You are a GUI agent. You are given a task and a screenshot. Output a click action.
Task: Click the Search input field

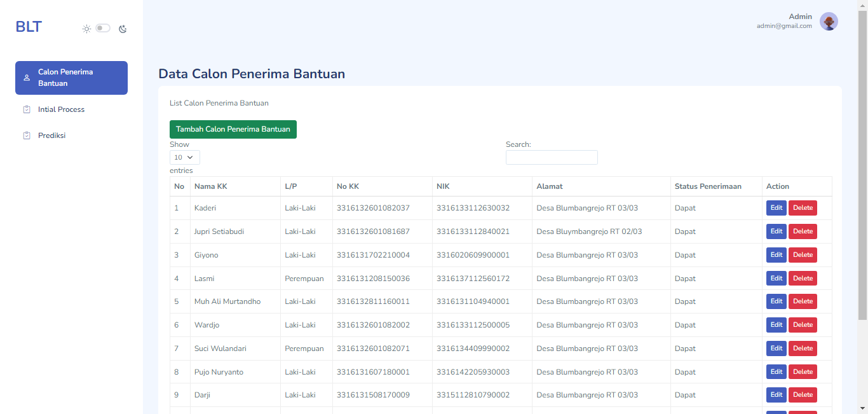pyautogui.click(x=551, y=157)
